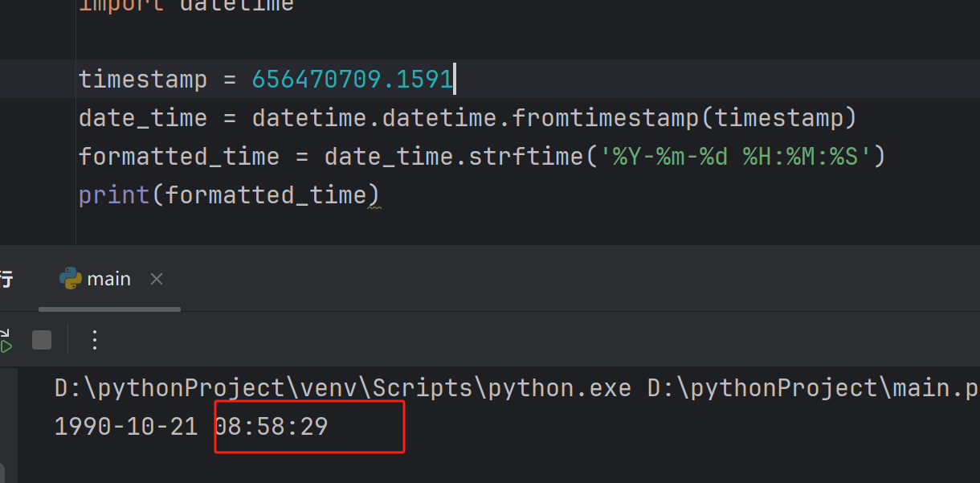Click the 1990-10-21 date in output
Screen dimensions: 980x483
126,426
